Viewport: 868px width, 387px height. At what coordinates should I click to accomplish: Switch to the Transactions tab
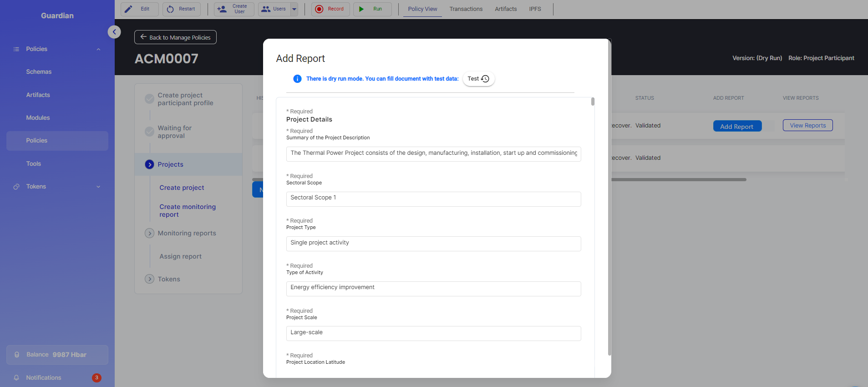click(x=466, y=9)
